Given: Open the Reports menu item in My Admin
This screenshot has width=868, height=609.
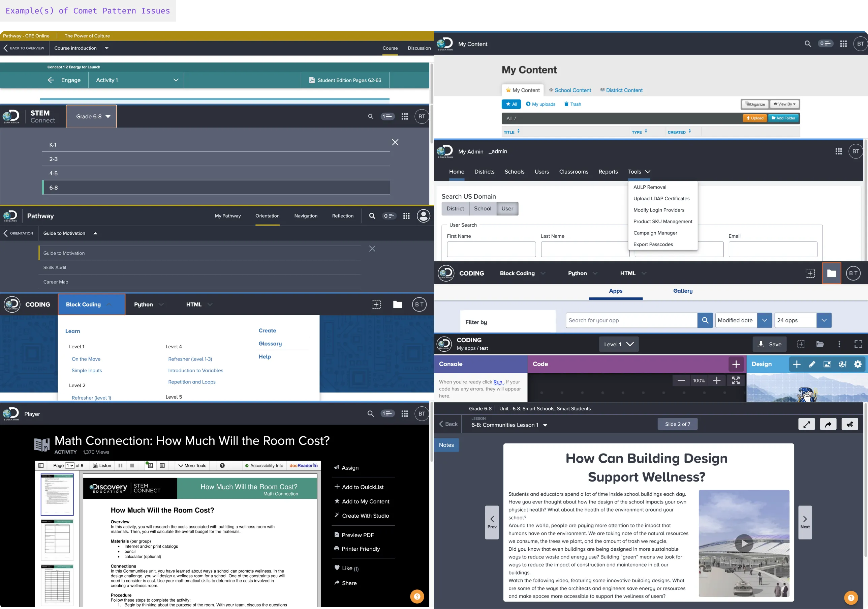Looking at the screenshot, I should (608, 172).
